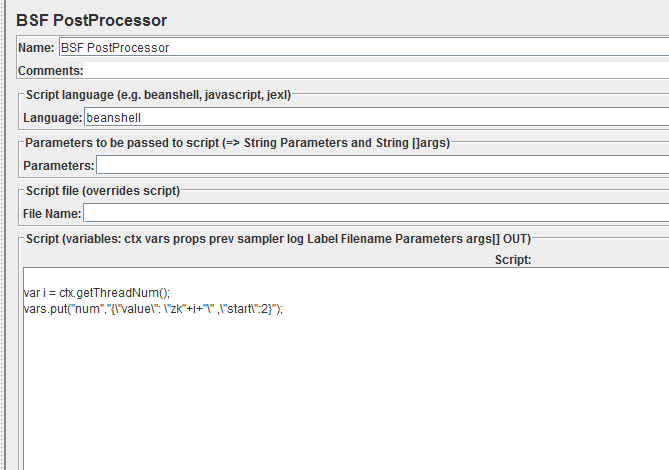Click the Parameters: label
Screen dimensions: 669x470
coord(59,165)
